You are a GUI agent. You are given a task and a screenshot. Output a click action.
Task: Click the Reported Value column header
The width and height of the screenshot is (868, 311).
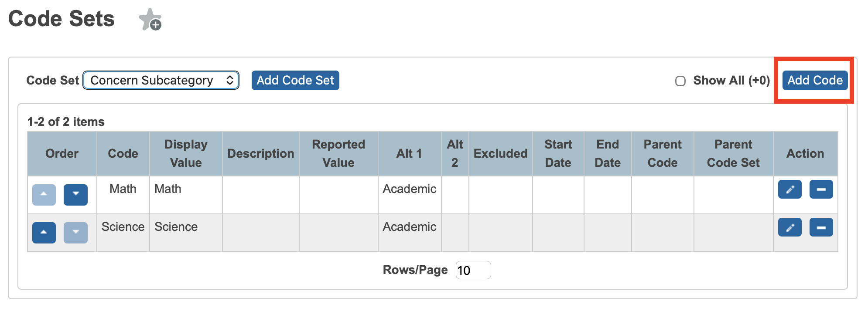coord(338,153)
